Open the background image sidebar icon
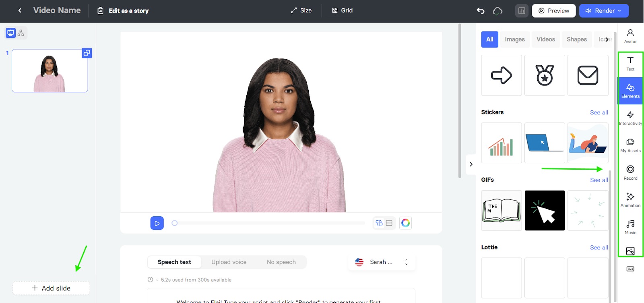Viewport: 644px width, 303px height. pyautogui.click(x=630, y=251)
